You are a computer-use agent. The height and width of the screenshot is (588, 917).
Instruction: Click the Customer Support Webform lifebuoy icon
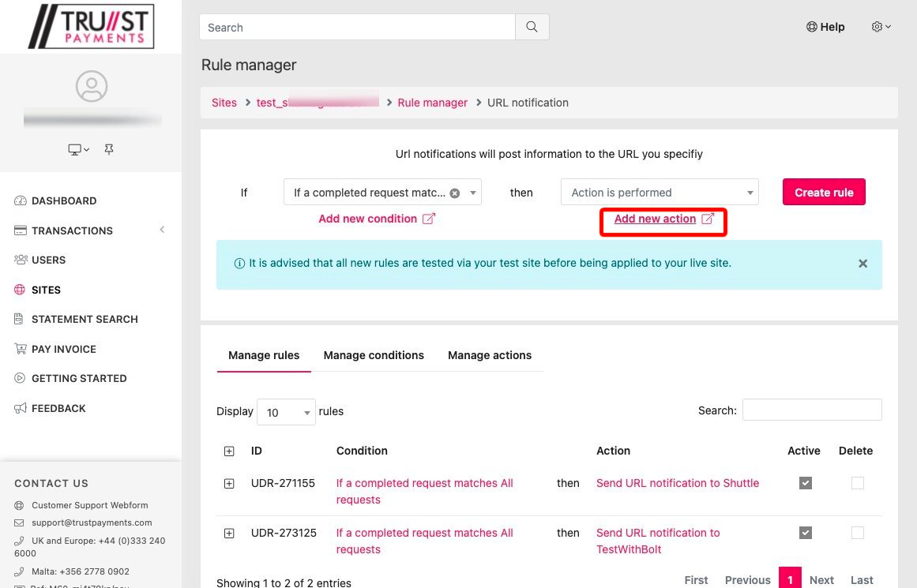(x=19, y=505)
